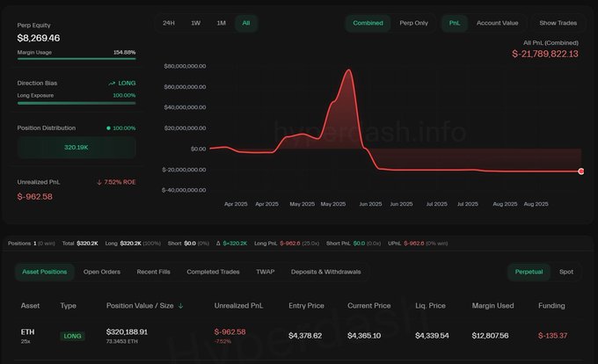Image resolution: width=598 pixels, height=364 pixels.
Task: Sort by Unrealized PnL column header
Action: click(238, 306)
